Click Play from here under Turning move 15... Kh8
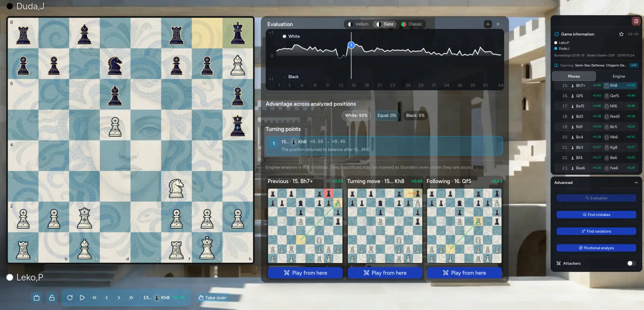The image size is (644, 310). click(x=385, y=273)
